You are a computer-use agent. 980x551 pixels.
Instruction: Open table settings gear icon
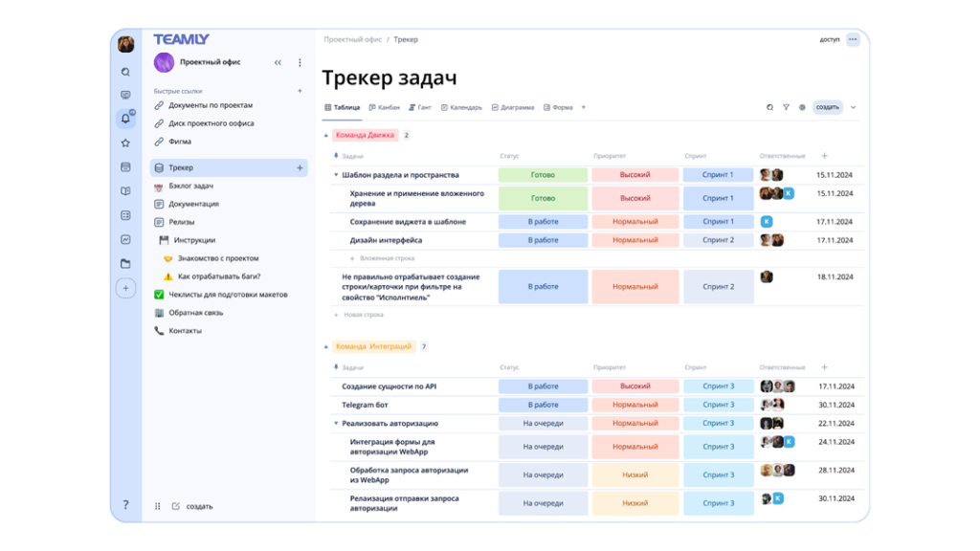(x=802, y=108)
